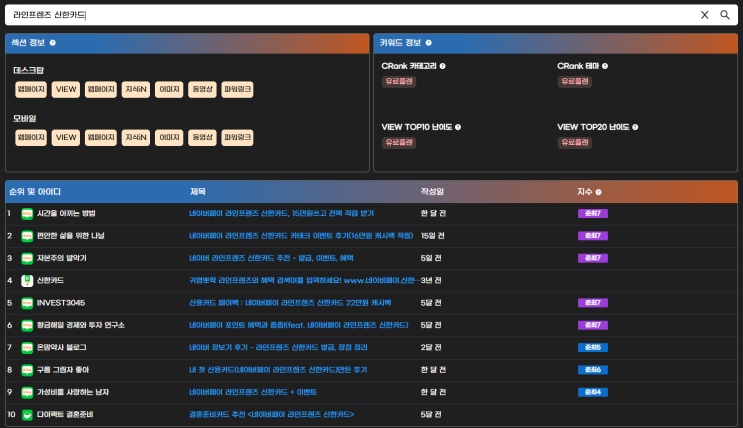Open post '네이버페이 포인트 혜택과 꿀팁'

299,325
